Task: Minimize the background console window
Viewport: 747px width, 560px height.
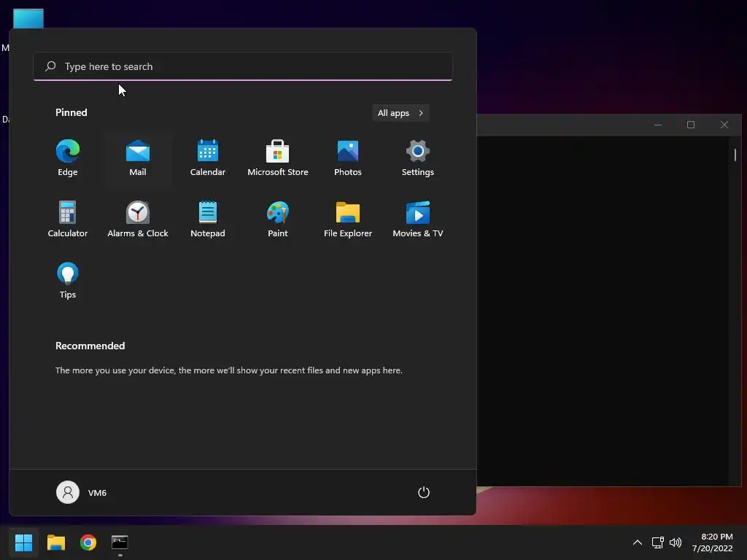Action: (x=658, y=125)
